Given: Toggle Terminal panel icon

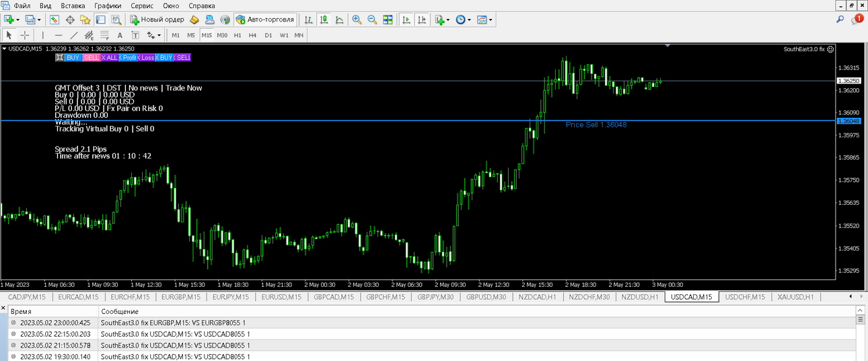Looking at the screenshot, I should [100, 20].
